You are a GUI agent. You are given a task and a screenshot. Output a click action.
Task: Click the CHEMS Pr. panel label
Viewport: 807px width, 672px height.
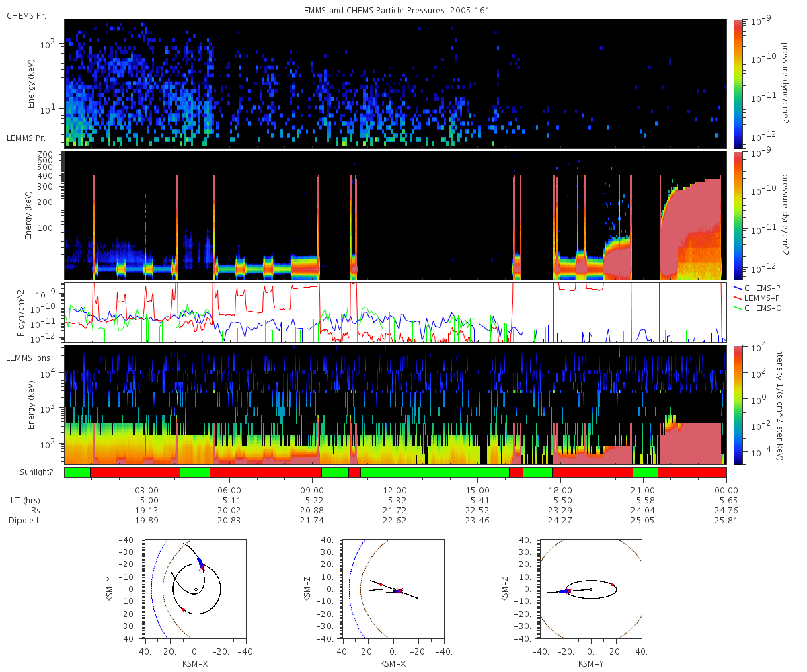27,15
